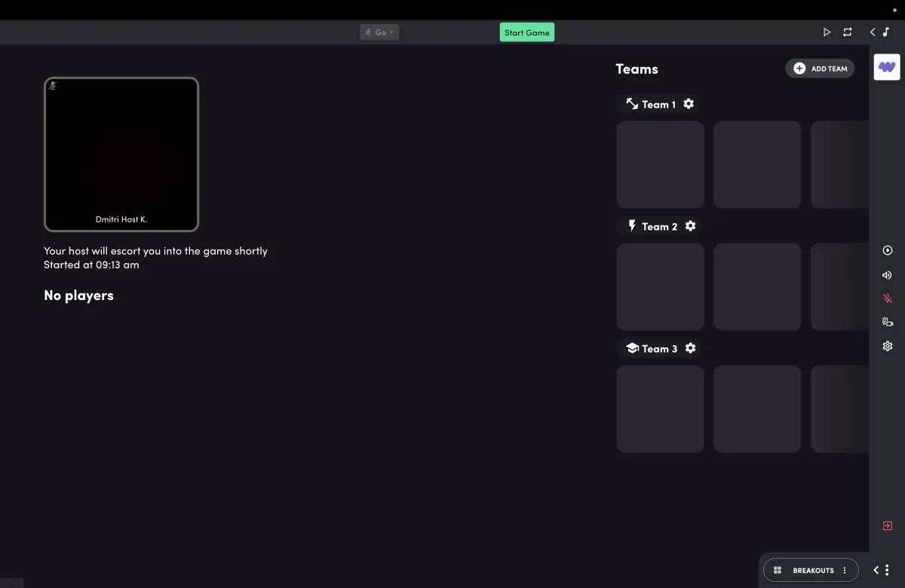Click the muted mic icon on host video
The width and height of the screenshot is (905, 588).
(x=53, y=86)
